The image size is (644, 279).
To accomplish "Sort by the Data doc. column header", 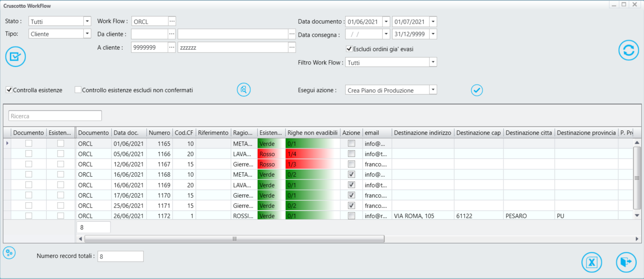I will pos(126,133).
